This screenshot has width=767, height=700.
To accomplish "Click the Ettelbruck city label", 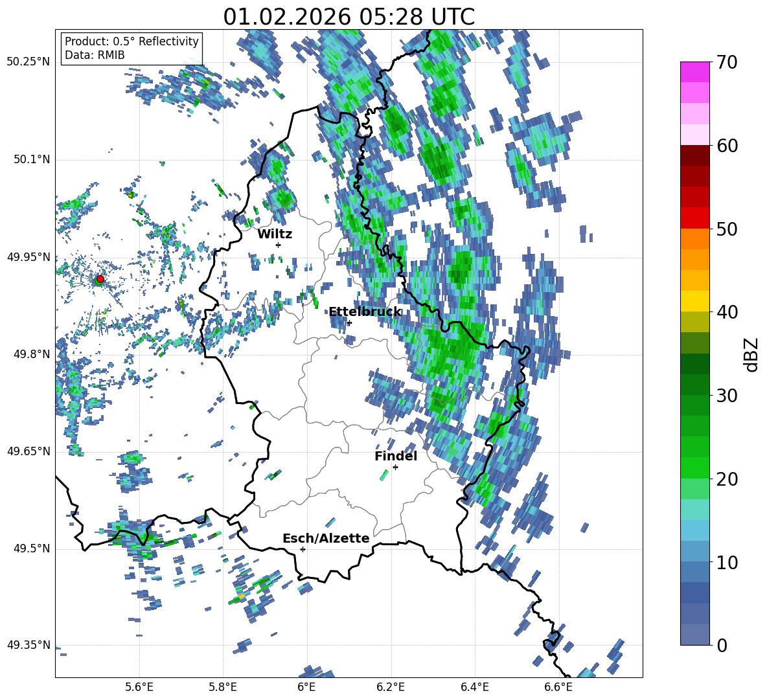I will point(365,312).
